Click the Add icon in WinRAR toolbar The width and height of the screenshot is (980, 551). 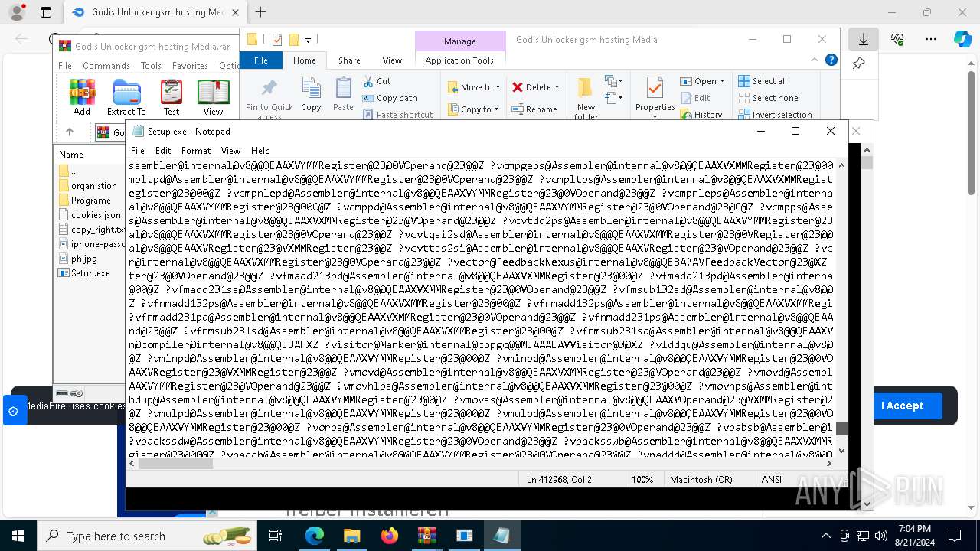[x=82, y=97]
